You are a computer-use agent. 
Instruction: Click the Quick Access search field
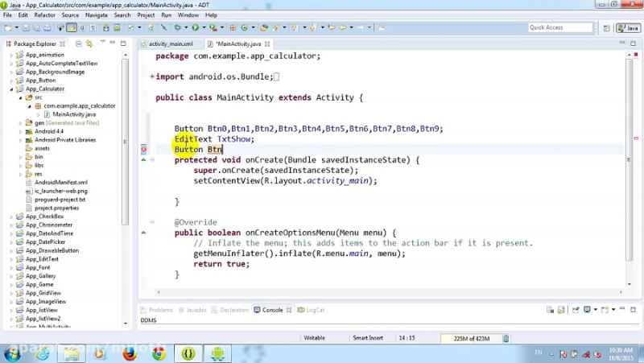pos(560,27)
